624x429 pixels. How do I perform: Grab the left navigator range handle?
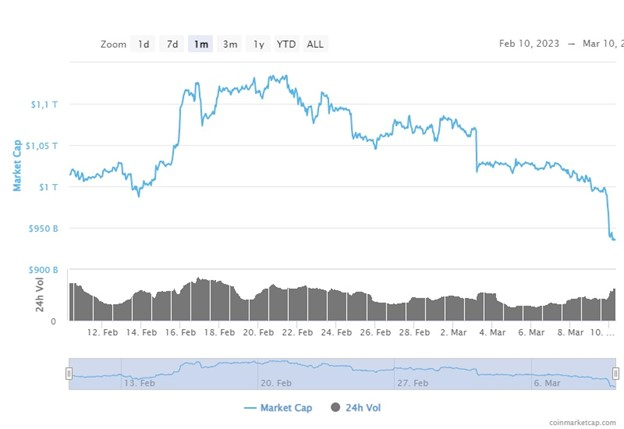pos(69,373)
